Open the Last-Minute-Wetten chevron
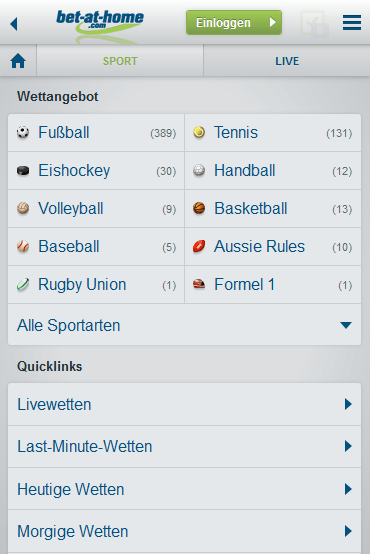This screenshot has height=554, width=370. pos(348,446)
